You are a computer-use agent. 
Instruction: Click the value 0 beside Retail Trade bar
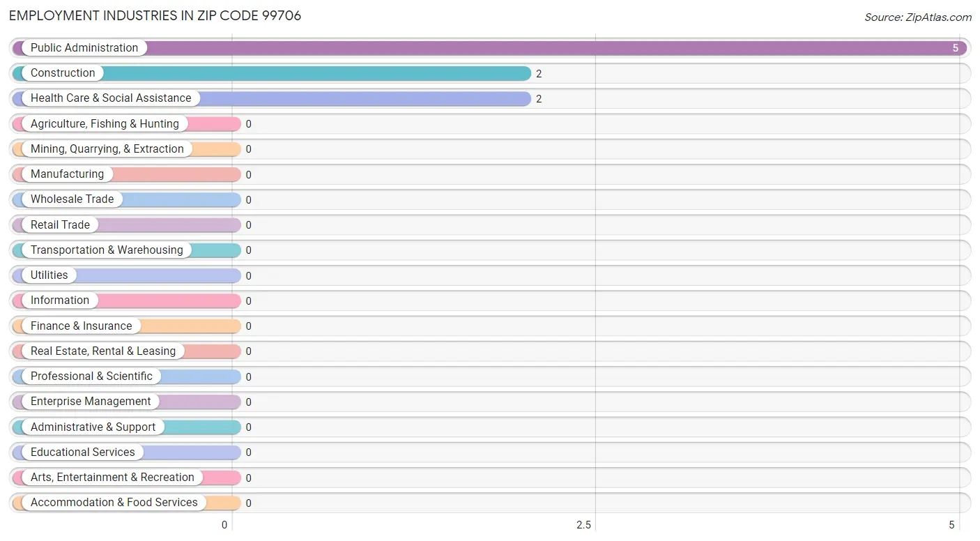(248, 225)
